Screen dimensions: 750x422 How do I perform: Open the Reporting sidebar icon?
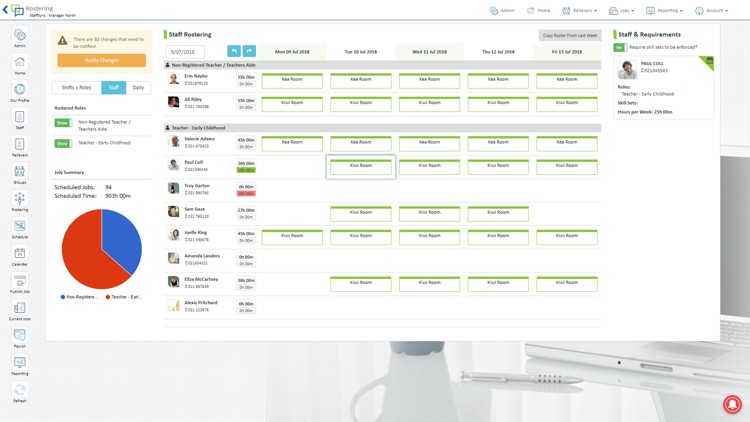20,362
